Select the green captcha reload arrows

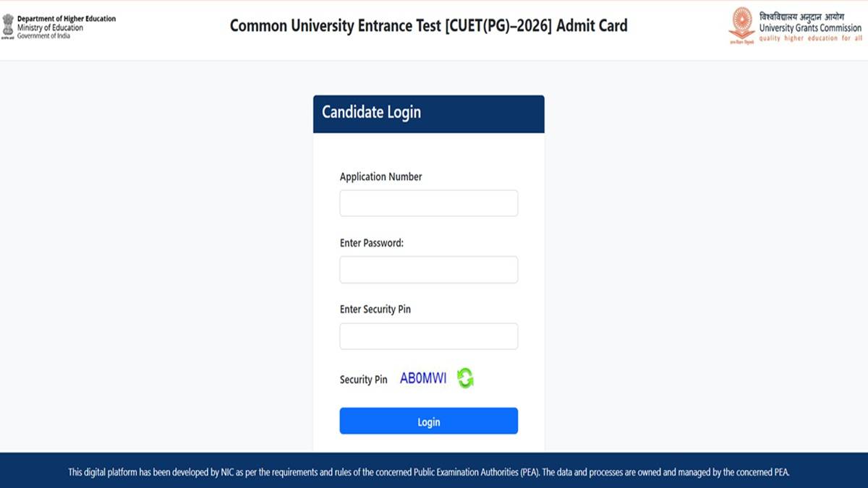pos(465,377)
